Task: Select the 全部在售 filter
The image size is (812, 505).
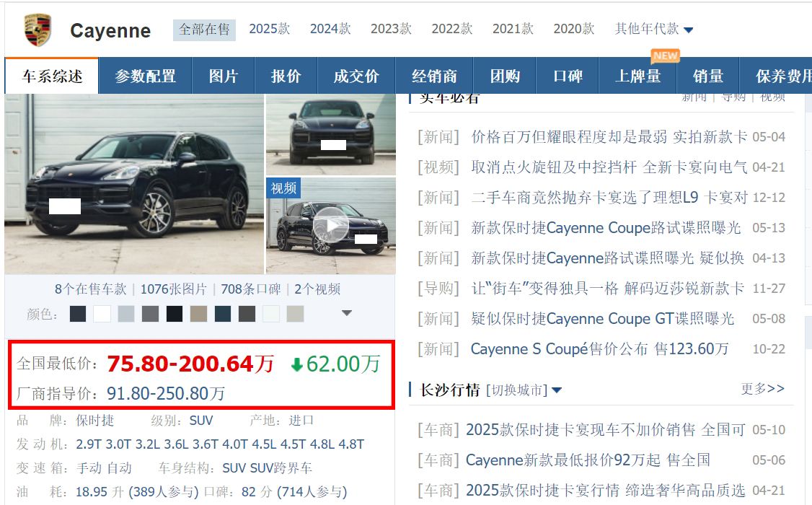Action: click(x=204, y=30)
